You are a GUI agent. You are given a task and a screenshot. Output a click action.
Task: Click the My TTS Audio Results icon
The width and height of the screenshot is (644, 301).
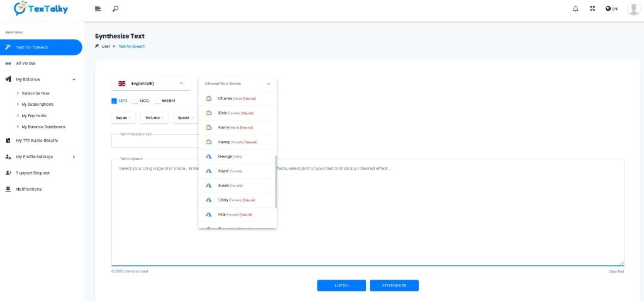8,140
